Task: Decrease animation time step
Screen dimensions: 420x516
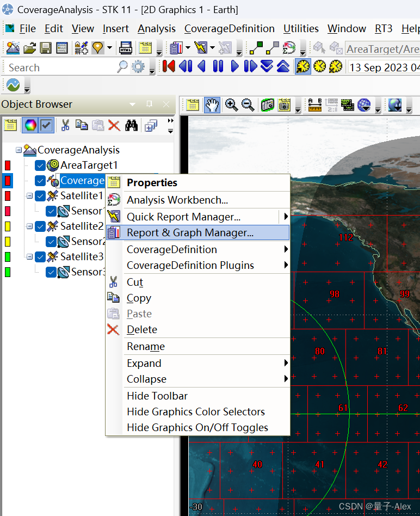Action: pyautogui.click(x=267, y=66)
